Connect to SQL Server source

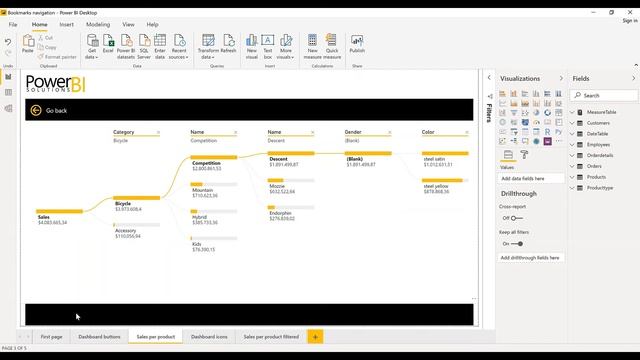(144, 47)
